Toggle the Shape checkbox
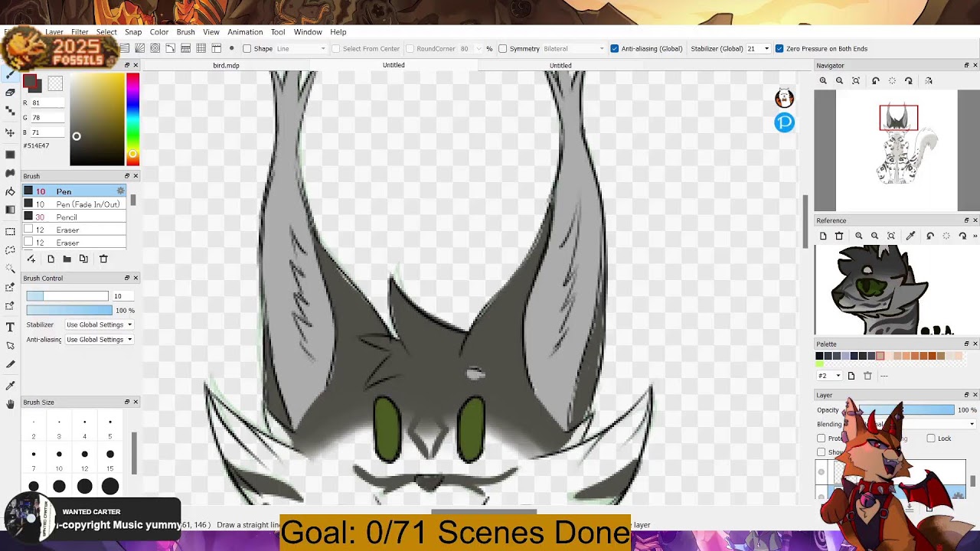 (247, 49)
